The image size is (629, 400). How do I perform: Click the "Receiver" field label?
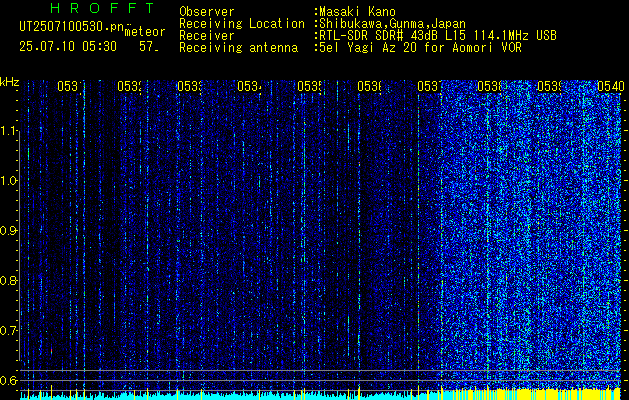click(x=207, y=36)
